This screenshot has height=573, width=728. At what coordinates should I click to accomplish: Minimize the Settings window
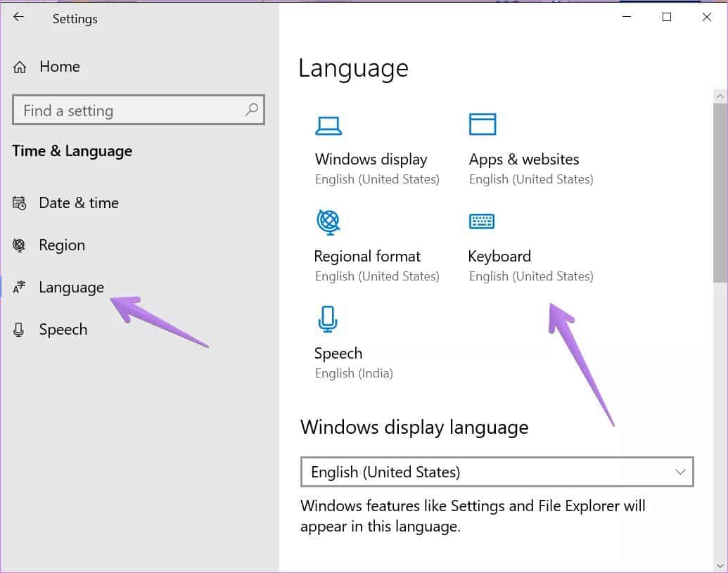pos(627,17)
